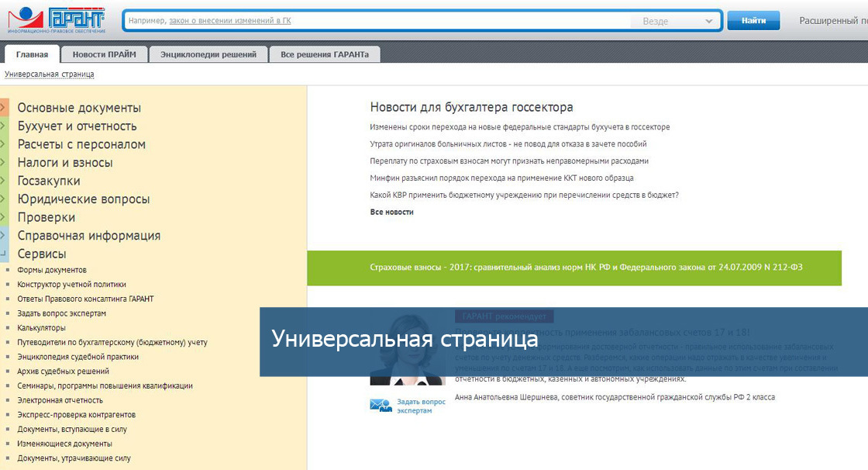Expand the Юридические вопросы section arrow

coord(4,199)
